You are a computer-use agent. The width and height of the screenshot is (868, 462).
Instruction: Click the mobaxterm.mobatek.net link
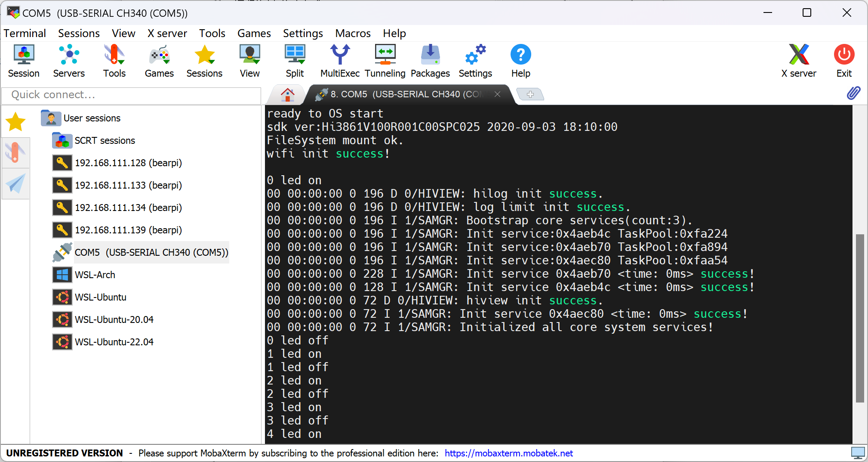tap(508, 453)
